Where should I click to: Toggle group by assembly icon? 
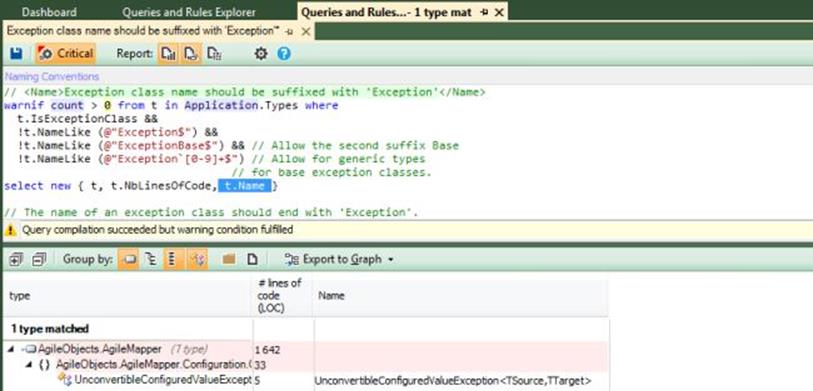pos(128,259)
